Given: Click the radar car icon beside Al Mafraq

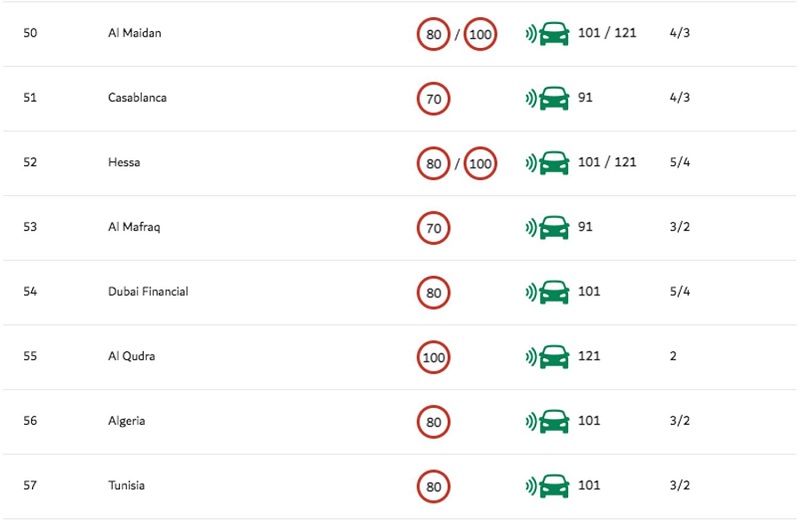Looking at the screenshot, I should pyautogui.click(x=547, y=228).
